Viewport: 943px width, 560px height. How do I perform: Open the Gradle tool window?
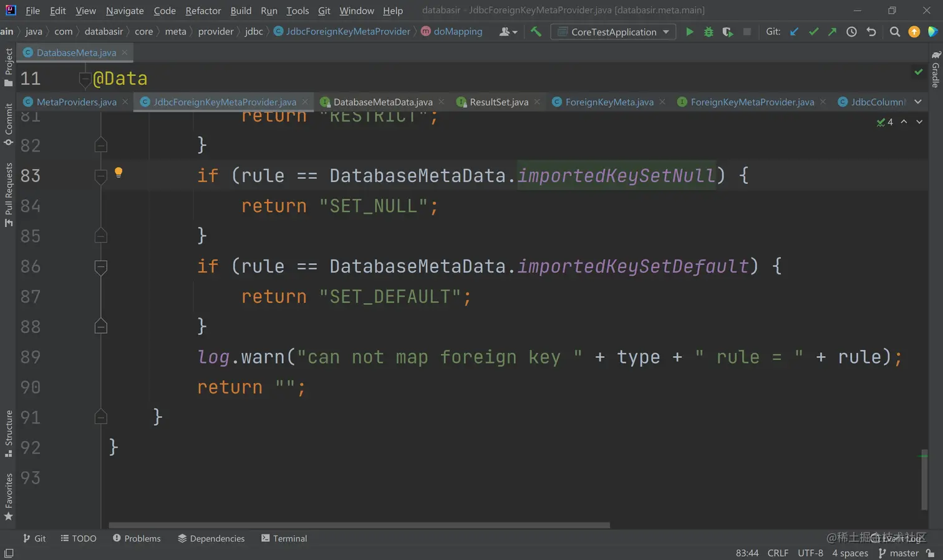936,69
